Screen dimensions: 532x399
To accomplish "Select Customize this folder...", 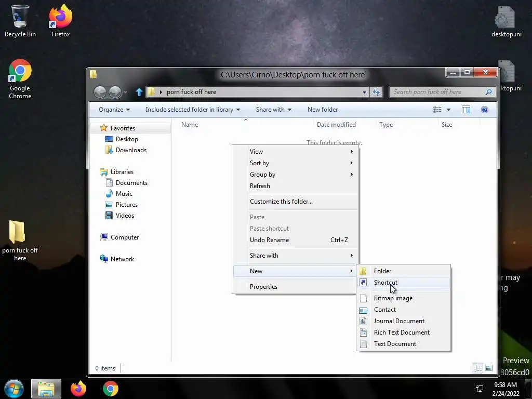I will tap(295, 202).
